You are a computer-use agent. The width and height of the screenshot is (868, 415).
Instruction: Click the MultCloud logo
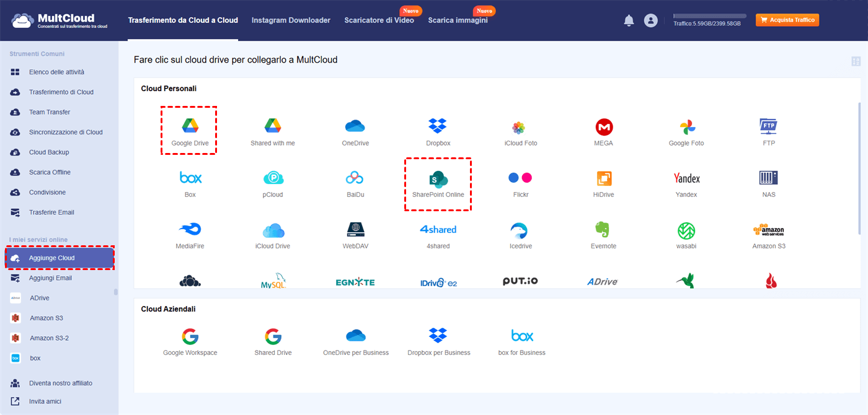click(60, 20)
